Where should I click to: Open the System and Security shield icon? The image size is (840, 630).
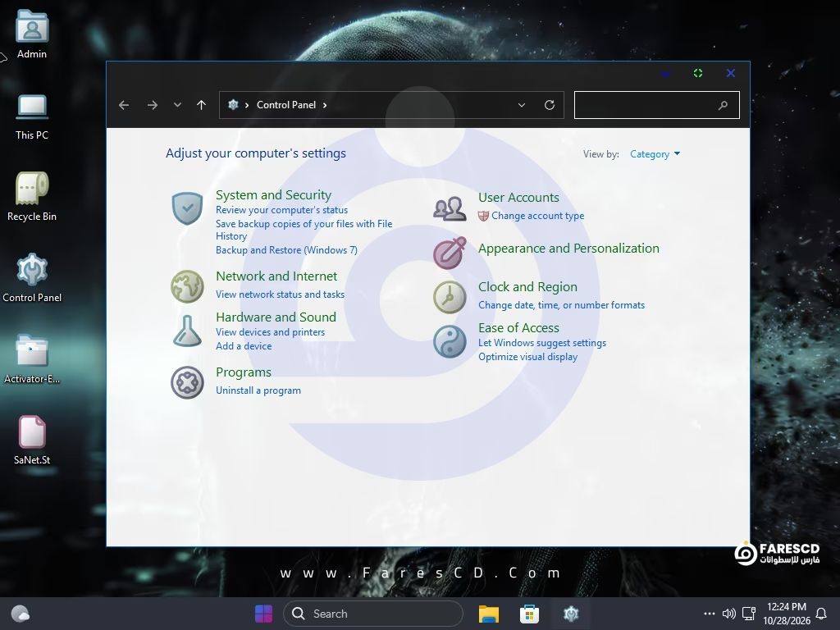(187, 208)
